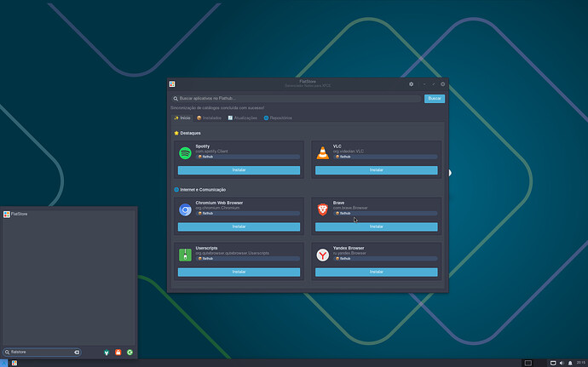
Task: Minimize the FlatStore window
Action: (x=424, y=84)
